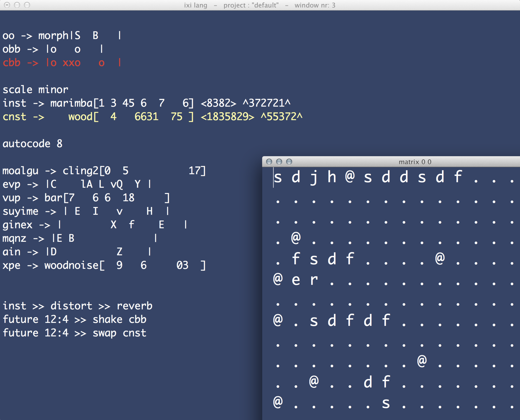Minimize the ixi lang main window
The width and height of the screenshot is (520, 420).
pyautogui.click(x=17, y=5)
